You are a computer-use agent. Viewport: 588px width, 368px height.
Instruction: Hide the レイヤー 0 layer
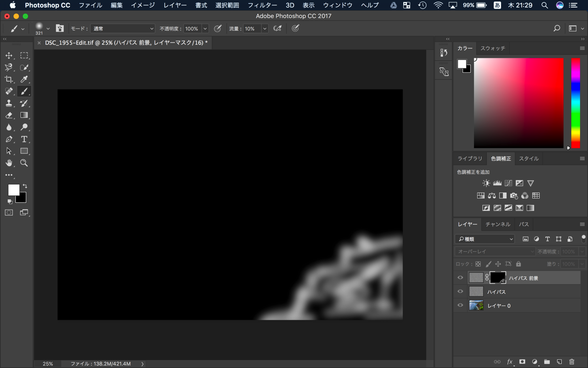[x=460, y=305]
